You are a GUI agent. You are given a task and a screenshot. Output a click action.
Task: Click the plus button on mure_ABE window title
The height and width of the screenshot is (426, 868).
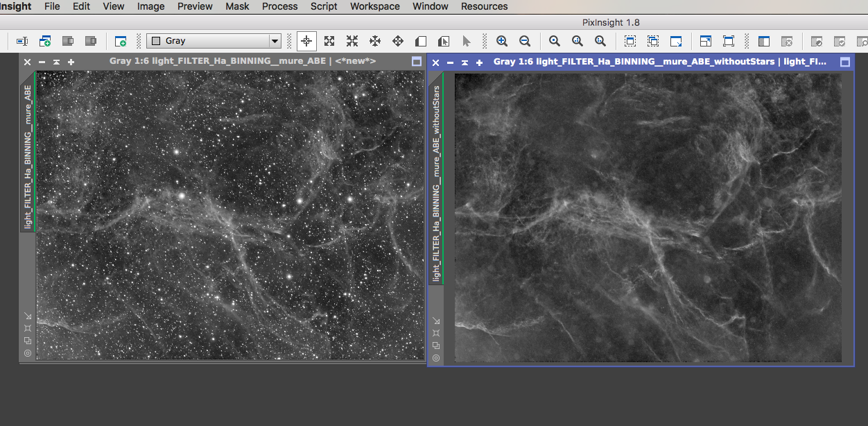pyautogui.click(x=71, y=62)
